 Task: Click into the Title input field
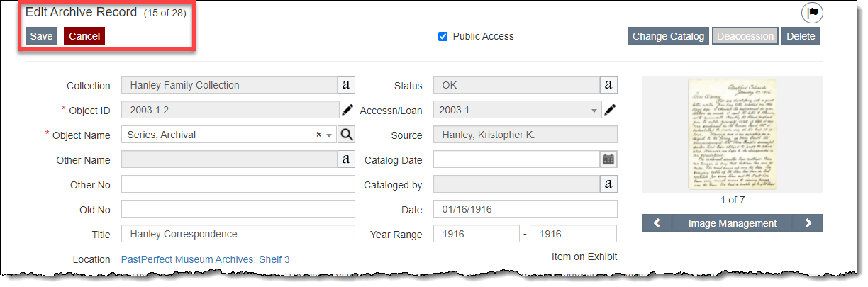(x=238, y=234)
